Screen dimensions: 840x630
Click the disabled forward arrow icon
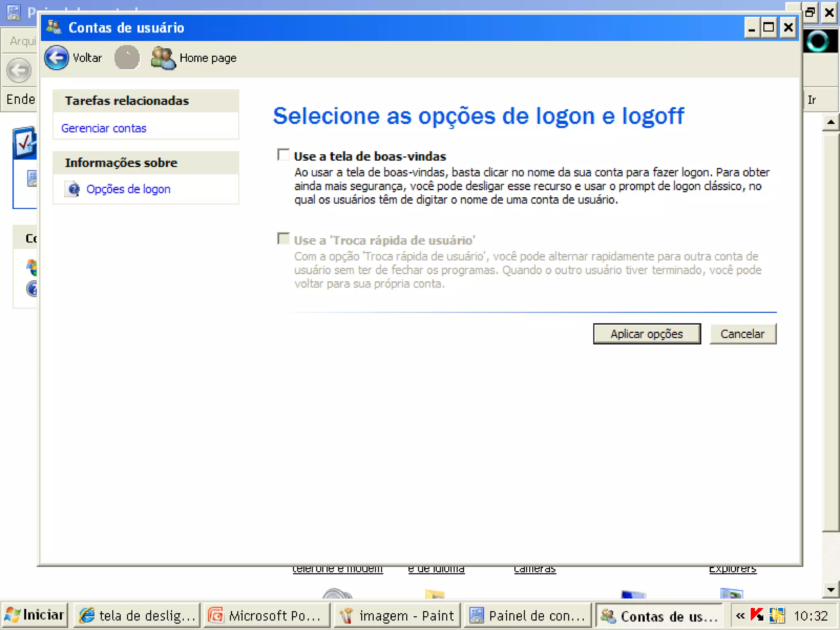pos(127,58)
